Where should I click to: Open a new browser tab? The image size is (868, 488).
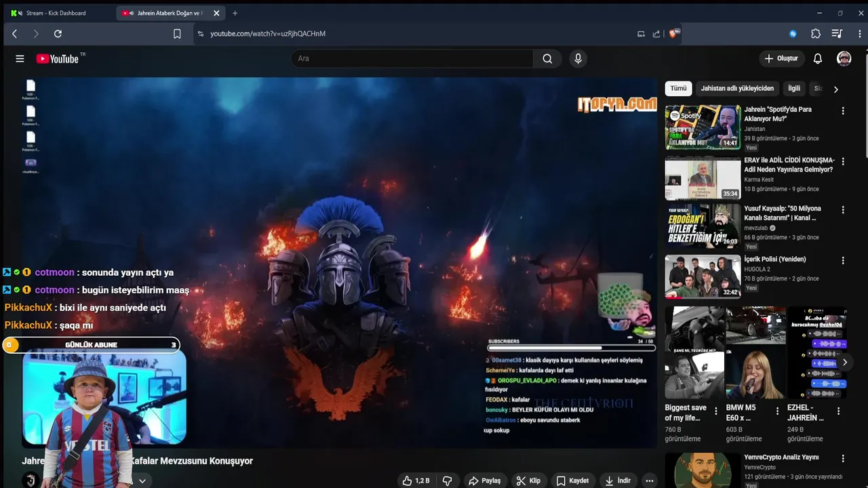coord(235,13)
